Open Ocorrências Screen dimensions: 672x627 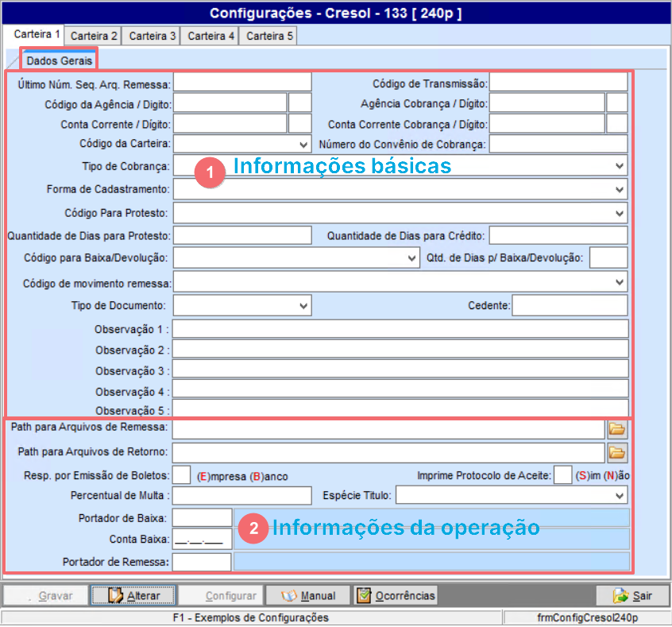click(x=396, y=595)
